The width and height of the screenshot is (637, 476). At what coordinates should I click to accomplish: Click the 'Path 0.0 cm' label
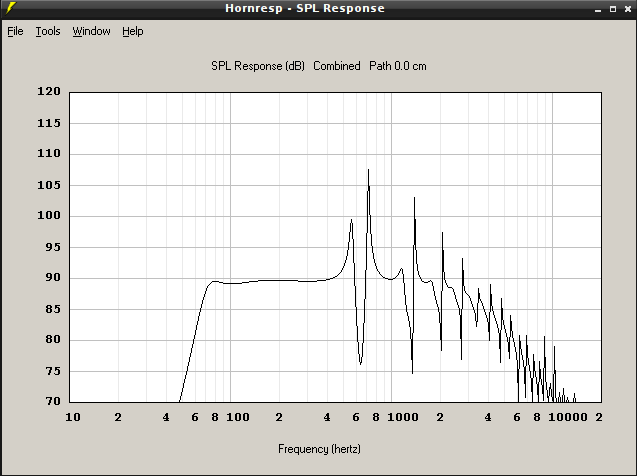click(398, 66)
